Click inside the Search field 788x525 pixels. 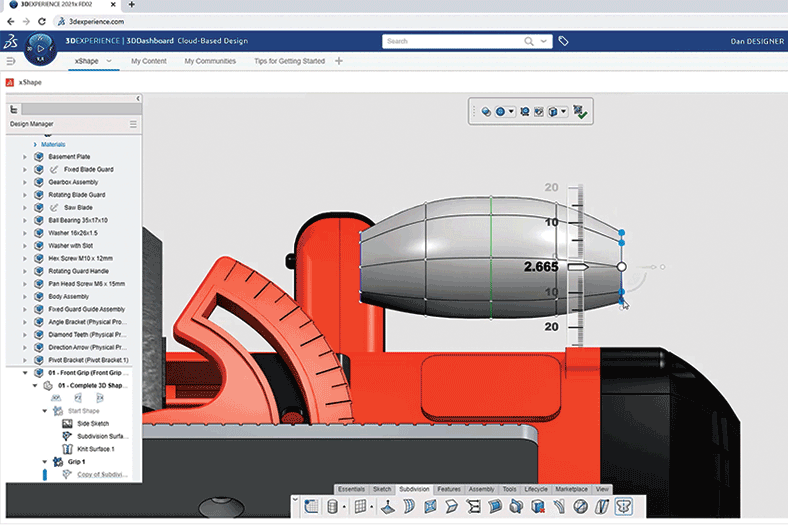click(455, 41)
